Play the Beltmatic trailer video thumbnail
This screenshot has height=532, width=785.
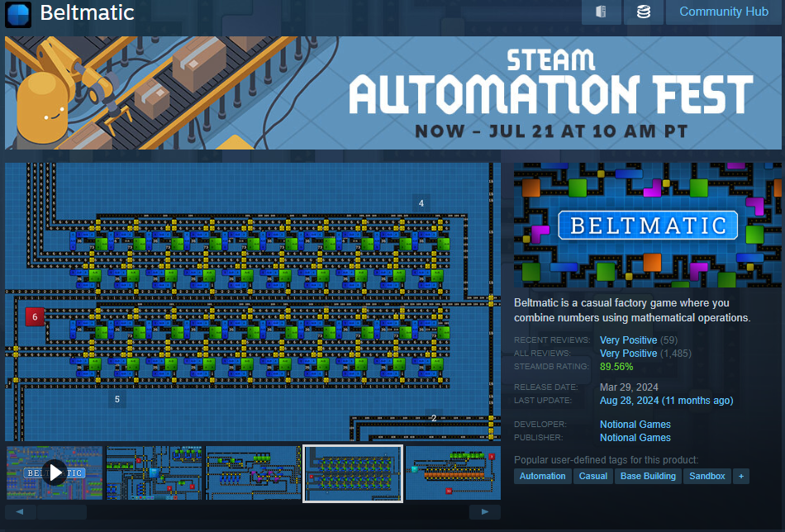55,473
